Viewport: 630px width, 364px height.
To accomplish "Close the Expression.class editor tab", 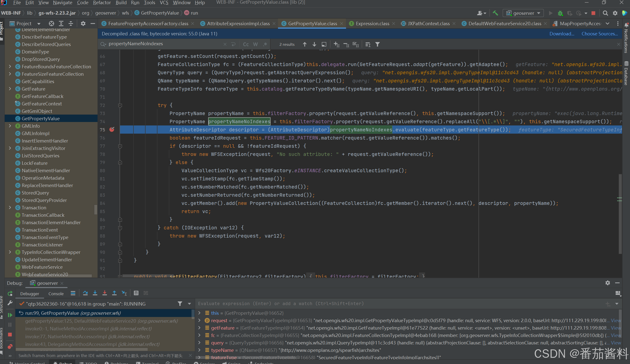I will pyautogui.click(x=394, y=24).
